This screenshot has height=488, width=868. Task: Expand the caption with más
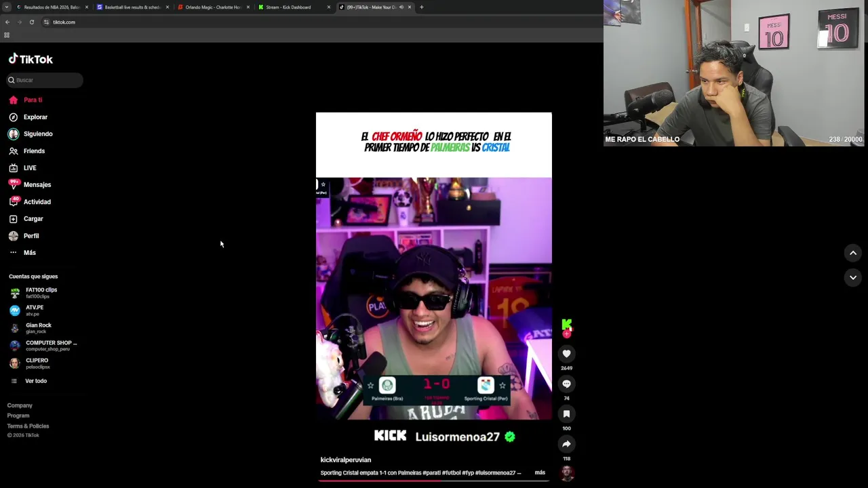coord(540,472)
